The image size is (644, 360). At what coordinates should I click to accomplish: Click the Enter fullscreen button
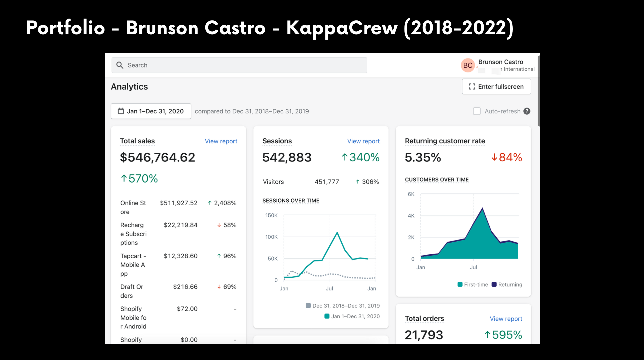(496, 87)
